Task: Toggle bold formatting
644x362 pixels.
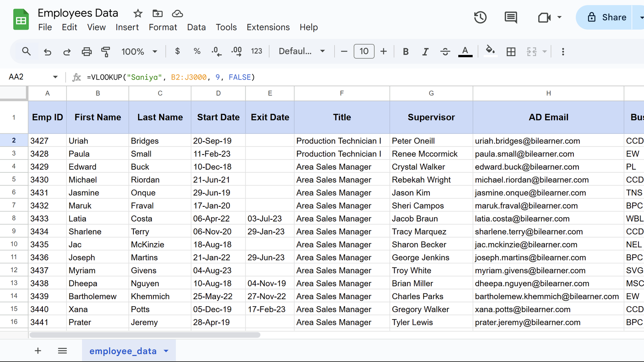Action: [406, 51]
